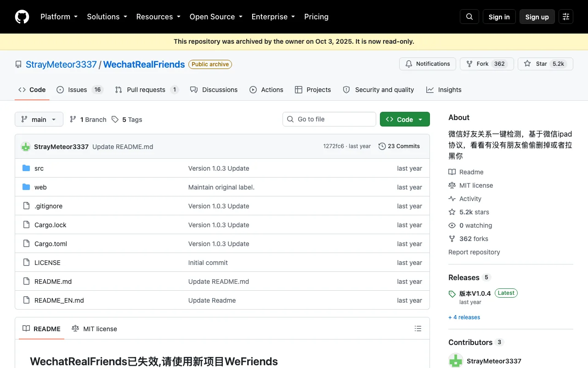Open the README.md file
Image resolution: width=588 pixels, height=368 pixels.
click(x=53, y=282)
